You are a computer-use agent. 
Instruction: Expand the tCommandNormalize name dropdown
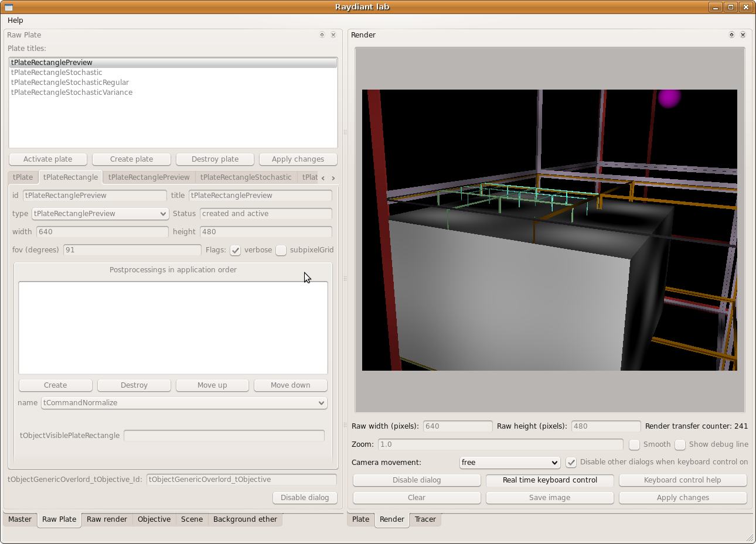tap(184, 403)
